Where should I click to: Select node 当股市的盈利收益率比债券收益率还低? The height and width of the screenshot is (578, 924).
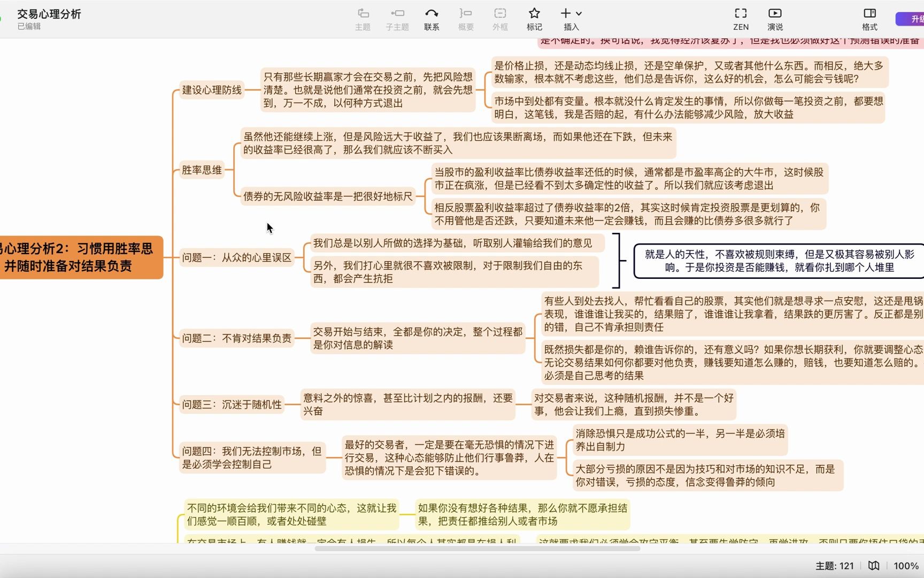coord(630,179)
